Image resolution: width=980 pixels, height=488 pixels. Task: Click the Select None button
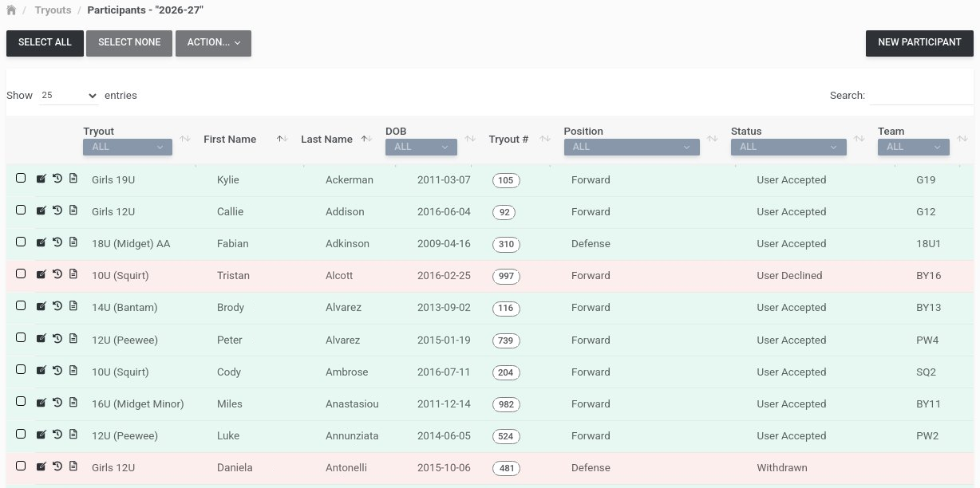[x=129, y=43]
